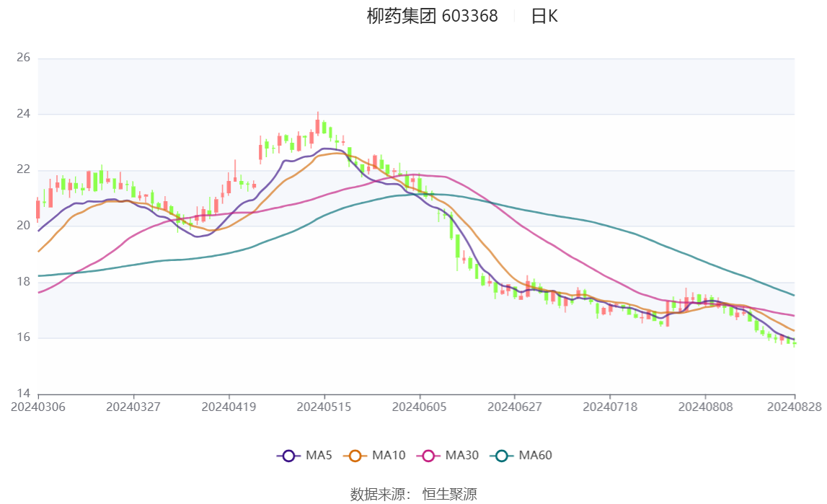827x504 pixels.
Task: Toggle the MA60 legend series
Action: (521, 456)
